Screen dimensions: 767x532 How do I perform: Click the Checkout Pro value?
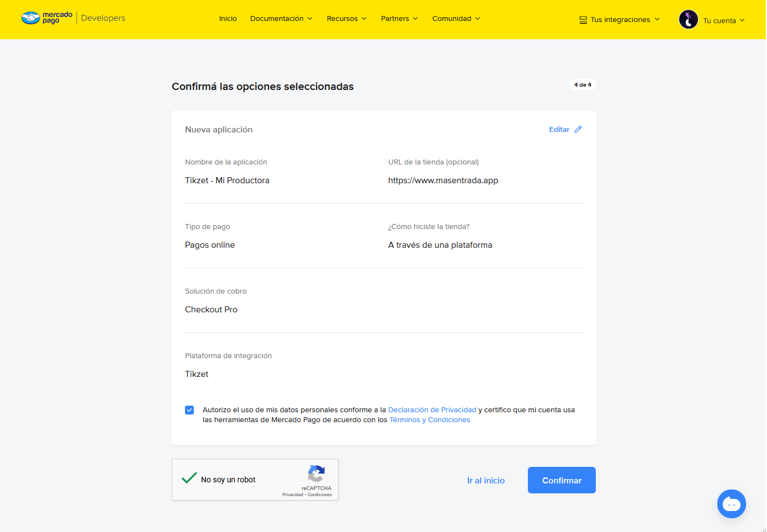click(x=211, y=310)
